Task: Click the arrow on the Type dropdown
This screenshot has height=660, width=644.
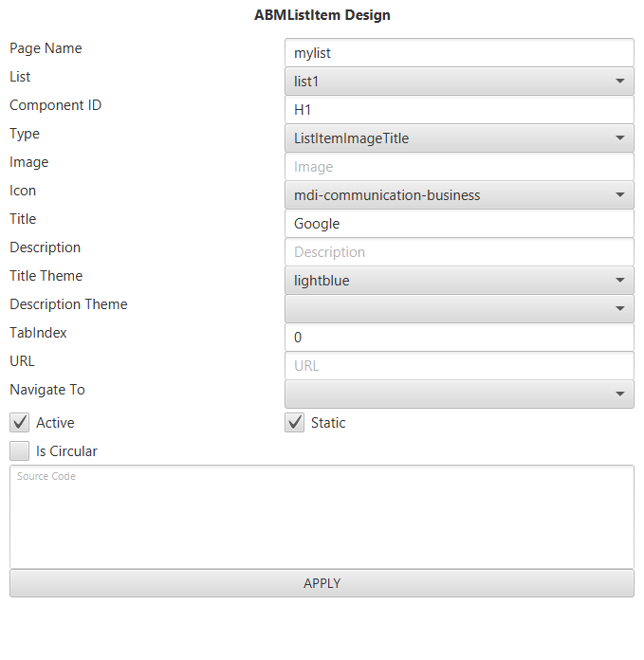Action: [620, 138]
